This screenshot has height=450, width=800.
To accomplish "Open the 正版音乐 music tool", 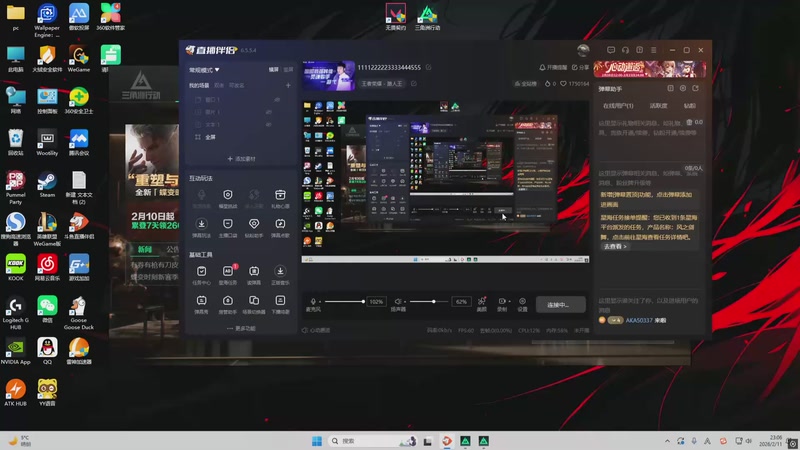I will point(280,275).
